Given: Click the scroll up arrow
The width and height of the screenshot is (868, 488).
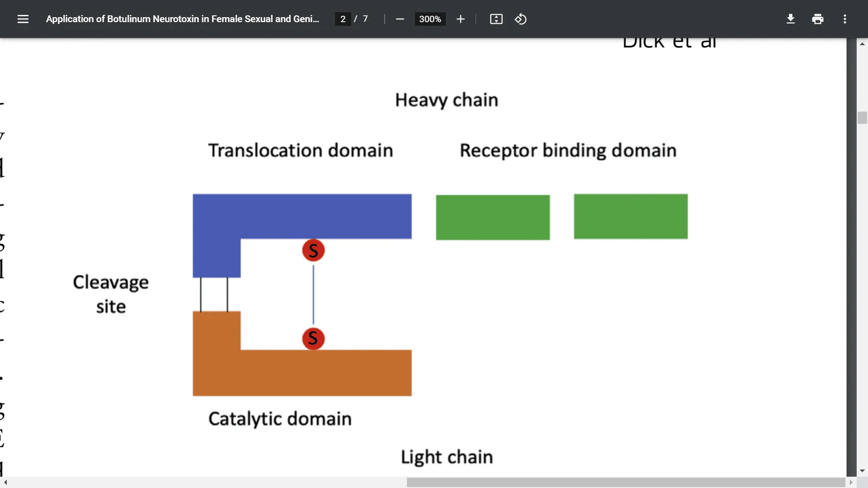Looking at the screenshot, I should coord(862,44).
